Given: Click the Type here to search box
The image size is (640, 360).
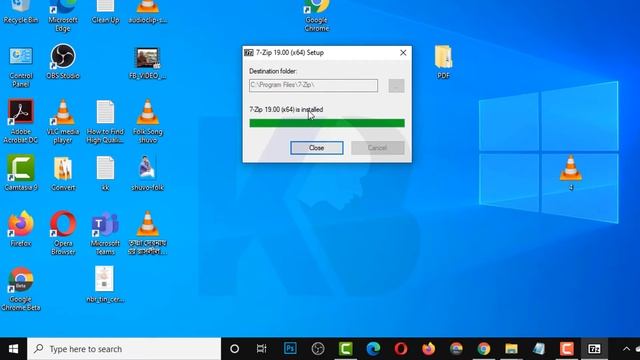Looking at the screenshot, I should (124, 349).
